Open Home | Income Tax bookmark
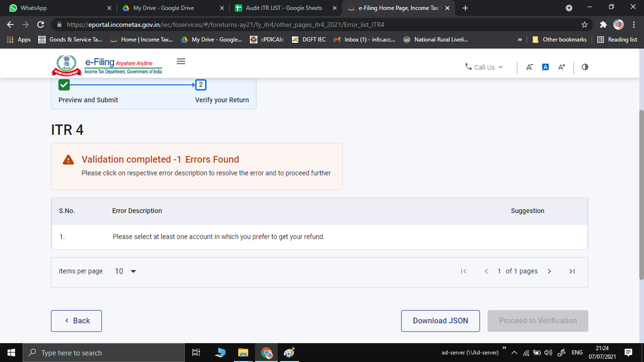644x362 pixels. point(142,40)
